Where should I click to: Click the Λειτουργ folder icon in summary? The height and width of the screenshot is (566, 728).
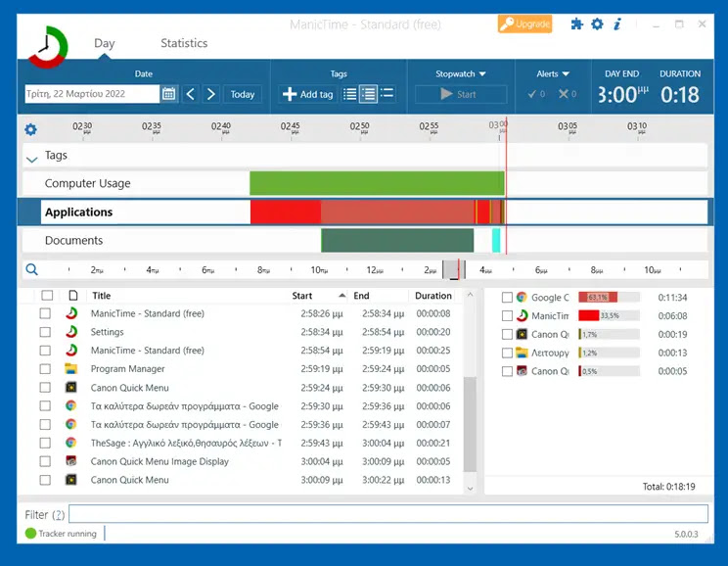click(x=522, y=353)
